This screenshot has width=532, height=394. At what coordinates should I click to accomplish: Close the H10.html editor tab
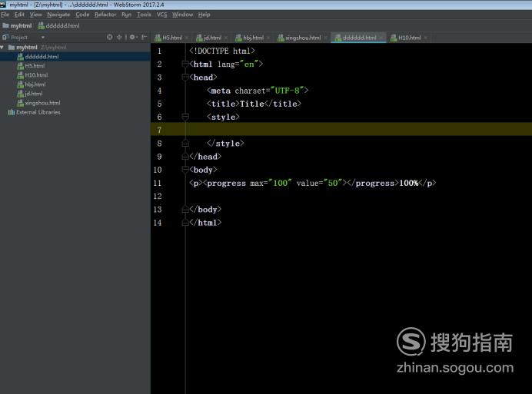[x=425, y=38]
